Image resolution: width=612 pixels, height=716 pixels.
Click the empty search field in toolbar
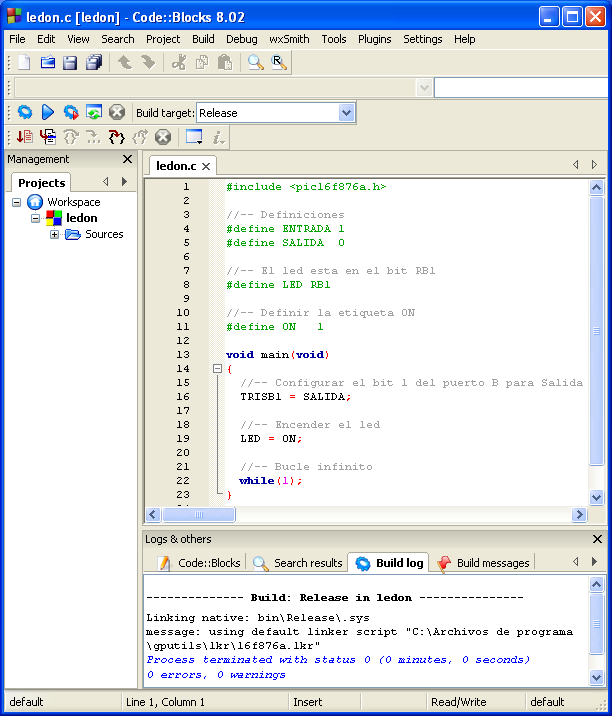(x=520, y=88)
